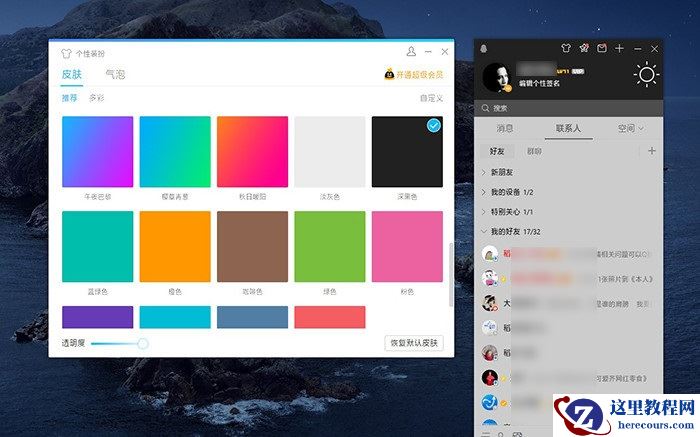
Task: Open the account icon in the skin dialog
Action: [x=411, y=52]
